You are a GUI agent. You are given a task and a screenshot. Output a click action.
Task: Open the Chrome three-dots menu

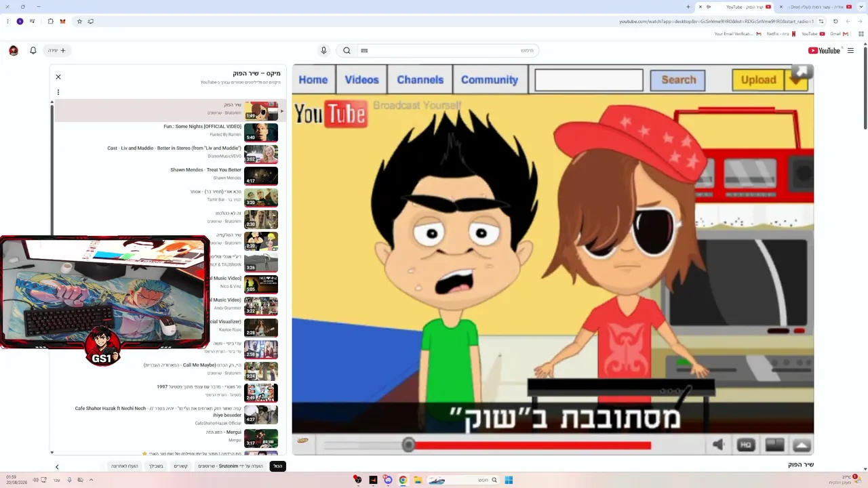[8, 21]
